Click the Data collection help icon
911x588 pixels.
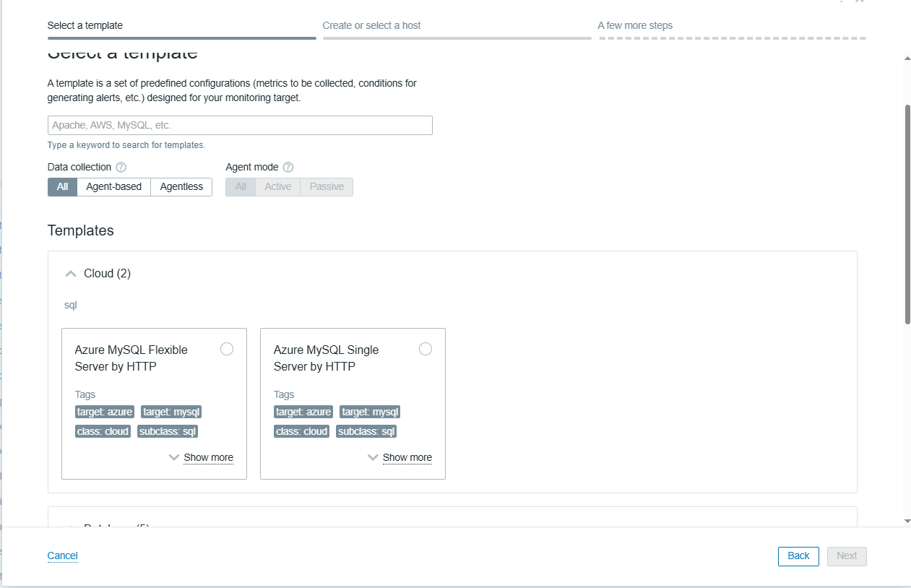pyautogui.click(x=121, y=168)
